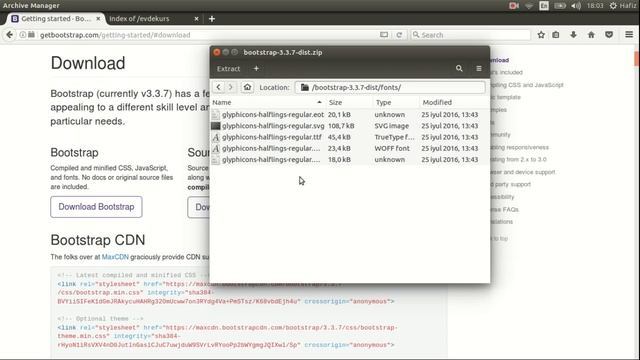This screenshot has width=640, height=360.
Task: Open the bookmarks list icon
Action: [556, 35]
